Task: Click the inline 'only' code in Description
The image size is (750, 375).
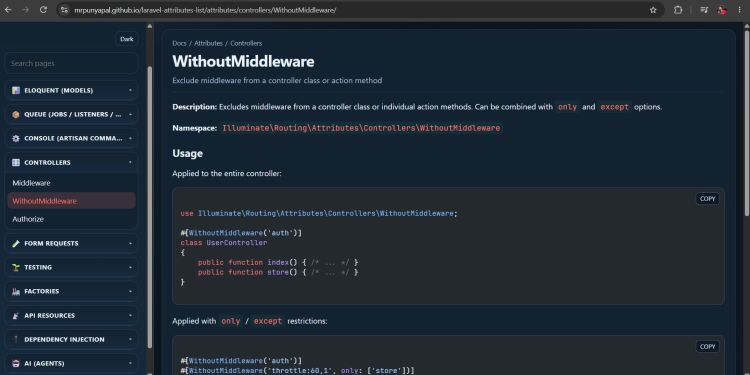Action: [x=567, y=107]
